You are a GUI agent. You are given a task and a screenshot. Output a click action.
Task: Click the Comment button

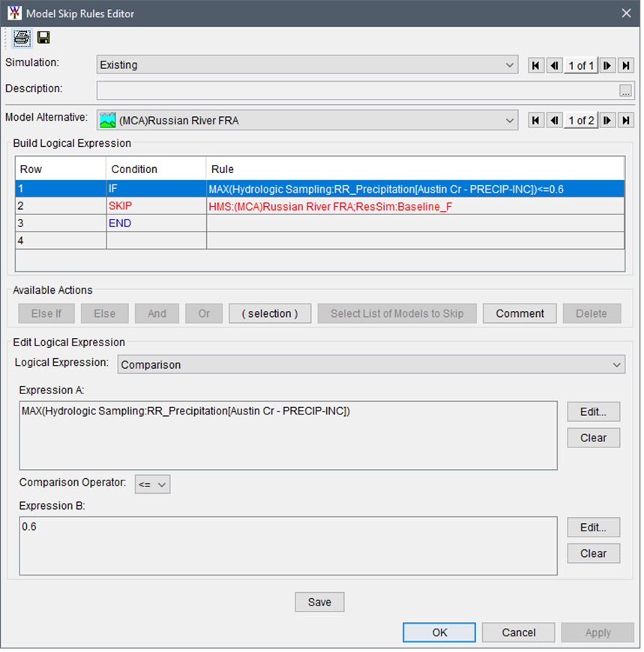point(520,313)
